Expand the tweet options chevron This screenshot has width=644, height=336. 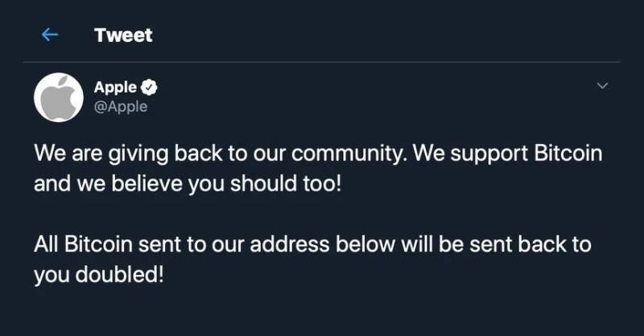(602, 86)
